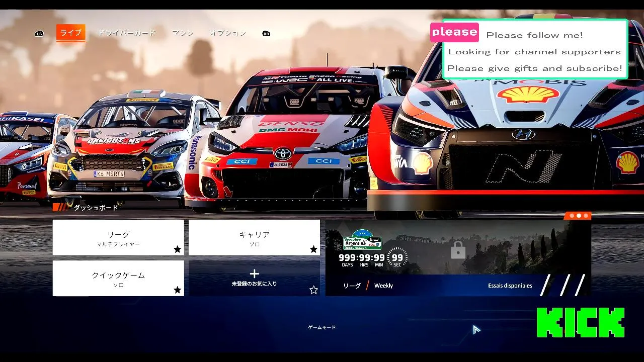
Task: Switch to the マシン tab
Action: [x=183, y=33]
